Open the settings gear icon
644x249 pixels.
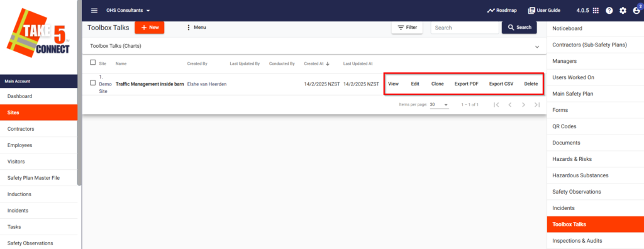coord(623,11)
